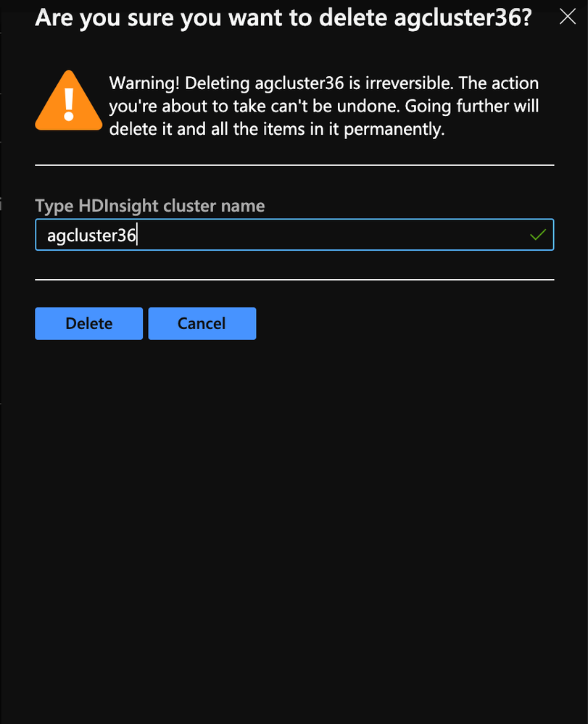Click agcluster36 name within warning message
588x724 pixels.
tap(299, 83)
